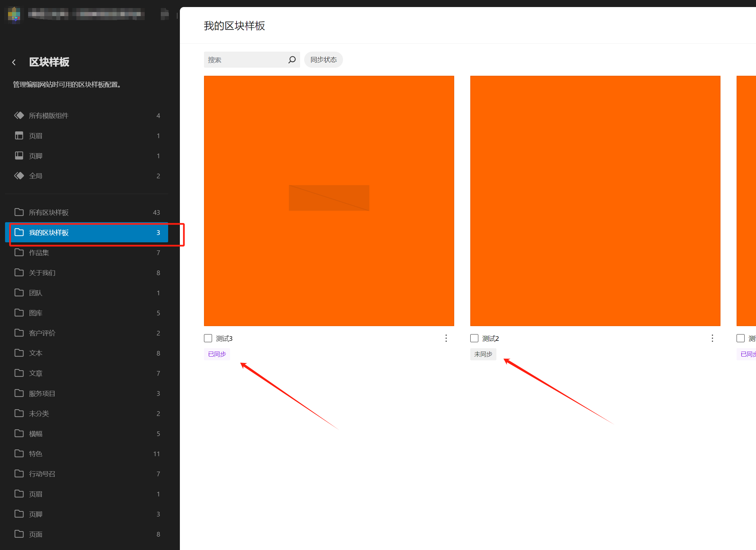
Task: Tick the 测试3 pattern checkbox
Action: coord(208,338)
